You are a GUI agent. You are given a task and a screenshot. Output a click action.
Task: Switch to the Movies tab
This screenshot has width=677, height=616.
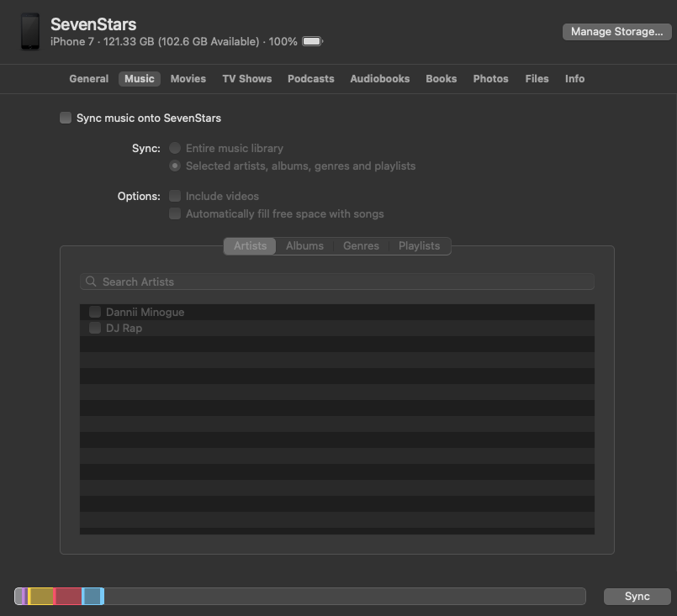pos(188,78)
